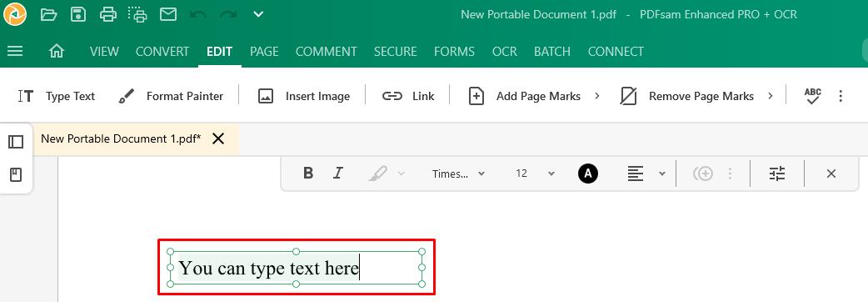Image resolution: width=868 pixels, height=302 pixels.
Task: Open the scan-to-print icon
Action: (x=137, y=14)
